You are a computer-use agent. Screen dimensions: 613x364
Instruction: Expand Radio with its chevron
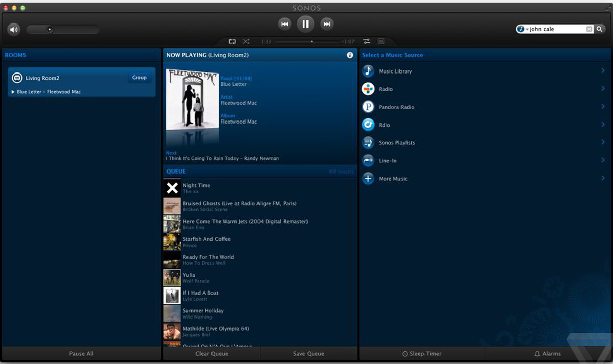(x=603, y=89)
